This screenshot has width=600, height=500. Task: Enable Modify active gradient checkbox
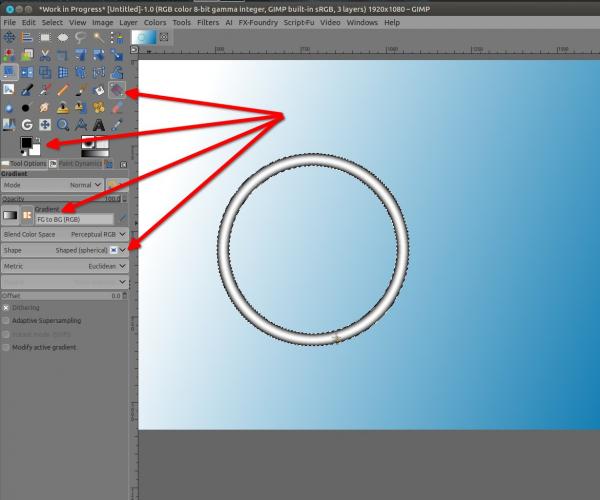tap(6, 347)
